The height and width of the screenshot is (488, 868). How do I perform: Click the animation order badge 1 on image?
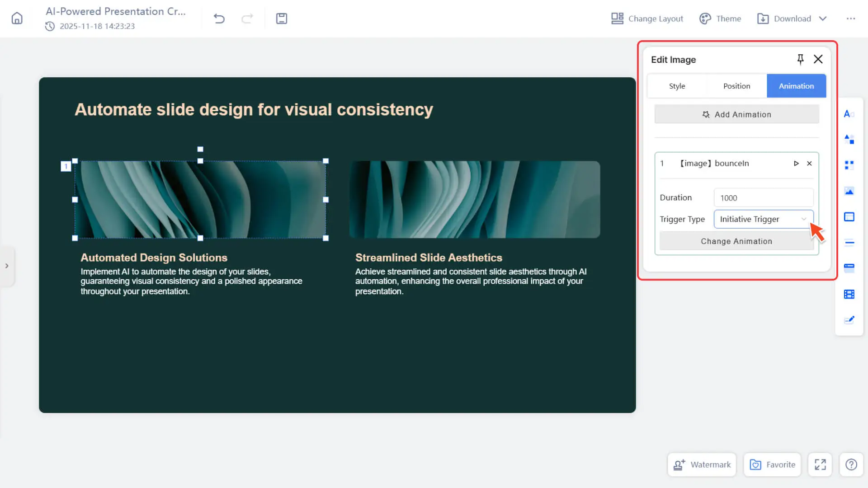66,166
